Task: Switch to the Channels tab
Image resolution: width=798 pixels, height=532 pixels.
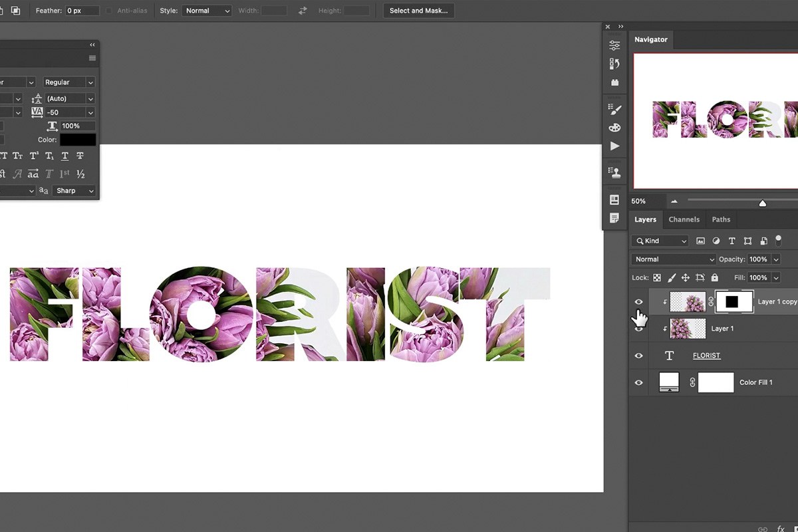Action: pyautogui.click(x=684, y=219)
